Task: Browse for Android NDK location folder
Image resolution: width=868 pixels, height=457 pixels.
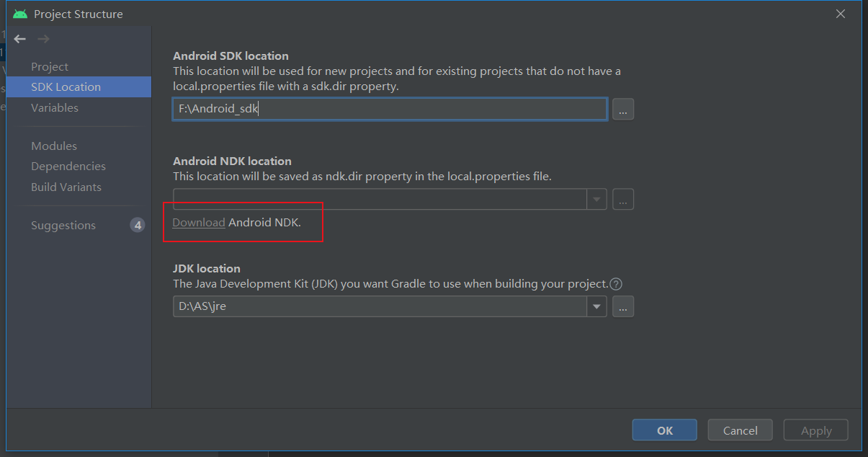Action: coord(623,200)
